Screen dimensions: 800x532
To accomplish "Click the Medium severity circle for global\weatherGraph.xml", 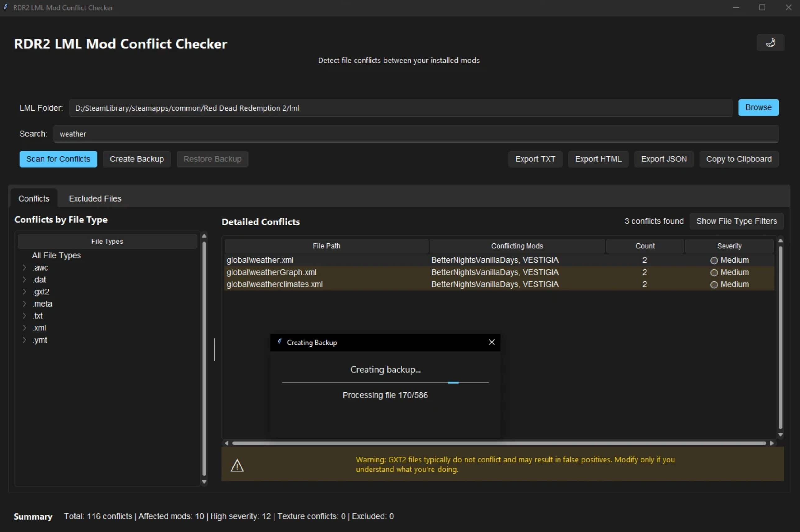I will click(x=714, y=272).
